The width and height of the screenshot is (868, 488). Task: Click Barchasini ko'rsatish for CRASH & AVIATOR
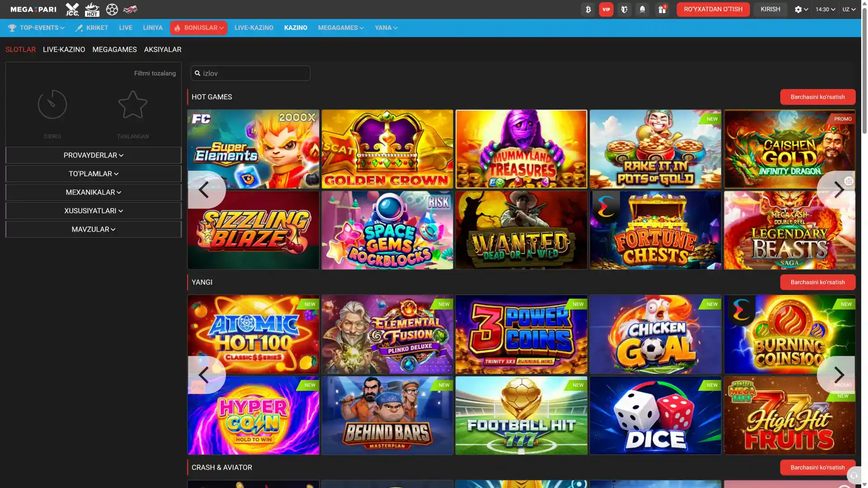(x=817, y=468)
